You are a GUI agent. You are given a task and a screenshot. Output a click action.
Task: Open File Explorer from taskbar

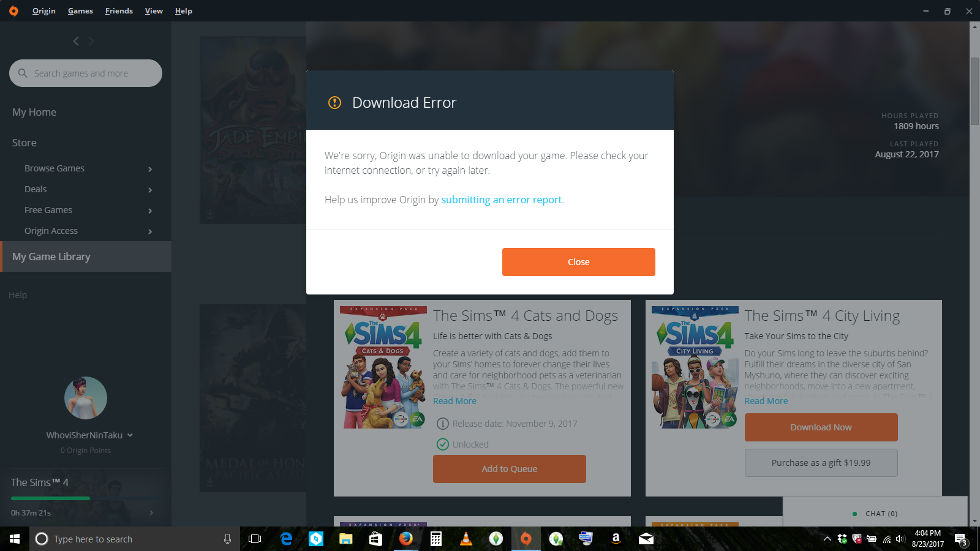coord(346,539)
